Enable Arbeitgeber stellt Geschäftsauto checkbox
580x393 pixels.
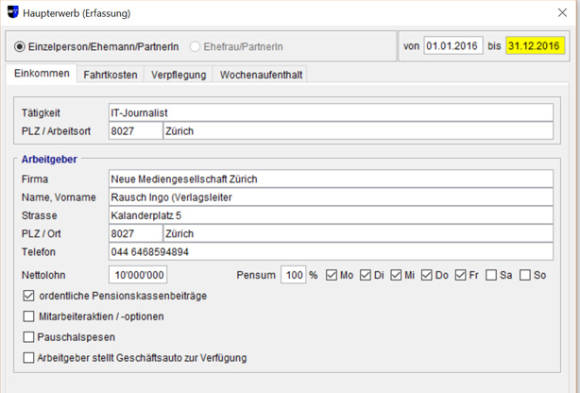tap(28, 358)
